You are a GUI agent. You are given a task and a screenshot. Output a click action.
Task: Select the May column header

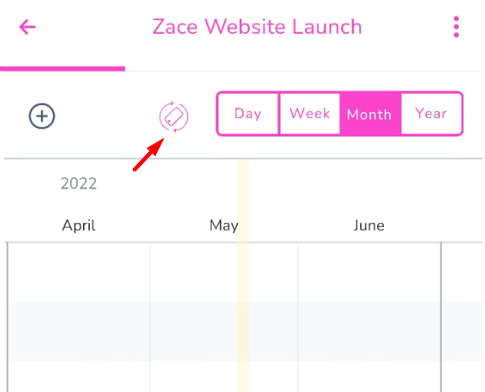(224, 226)
